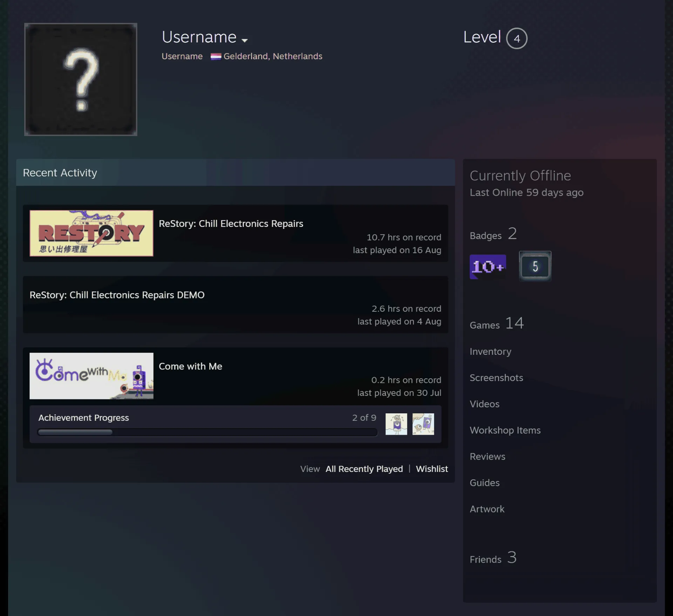The image size is (673, 616).
Task: Click the last played on 4 Aug text
Action: tap(399, 321)
